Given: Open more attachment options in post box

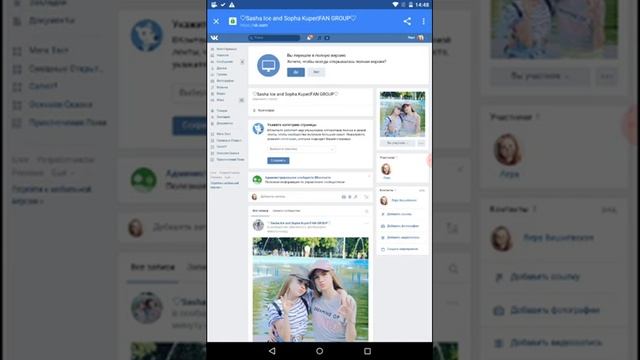Looking at the screenshot, I should (x=366, y=197).
